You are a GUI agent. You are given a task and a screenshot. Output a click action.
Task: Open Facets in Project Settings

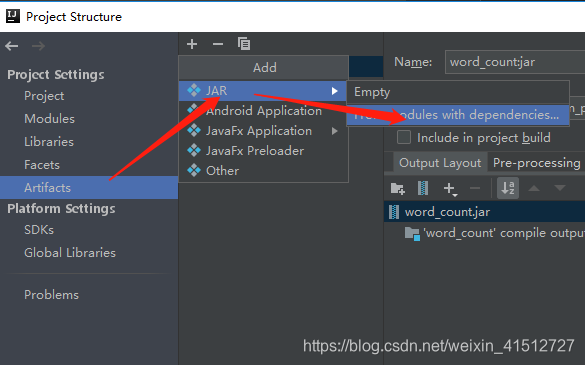point(42,165)
